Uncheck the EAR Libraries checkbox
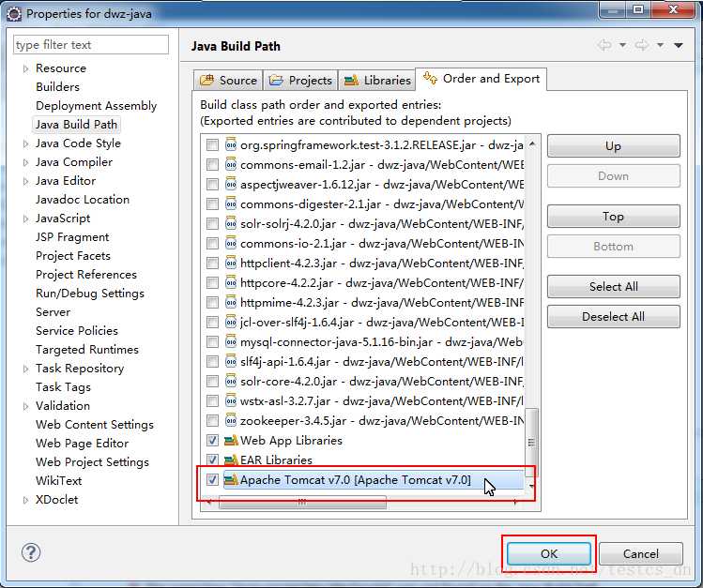Image resolution: width=703 pixels, height=588 pixels. point(212,460)
